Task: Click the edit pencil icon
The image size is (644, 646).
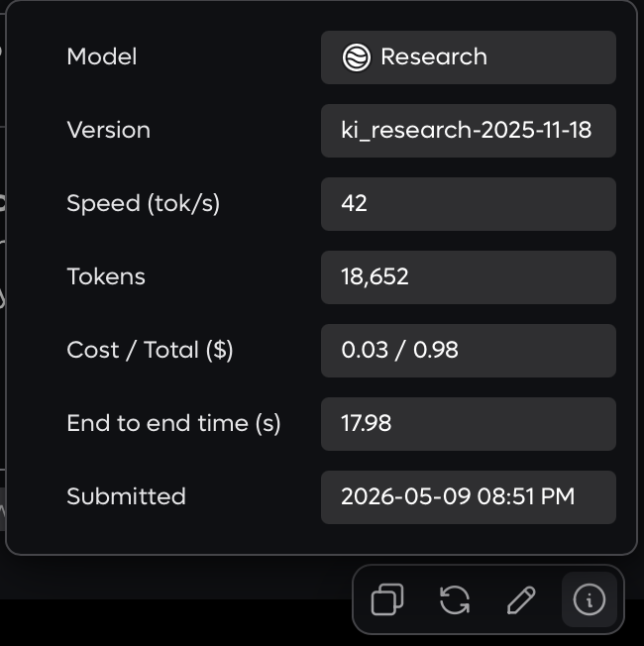Action: [521, 599]
